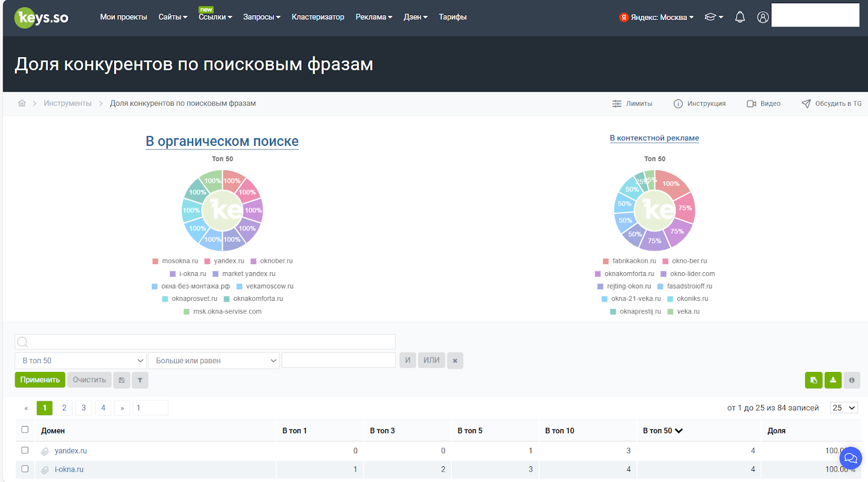Screen dimensions: 868x482
Task: Expand the Ссылки menu
Action: [x=215, y=17]
